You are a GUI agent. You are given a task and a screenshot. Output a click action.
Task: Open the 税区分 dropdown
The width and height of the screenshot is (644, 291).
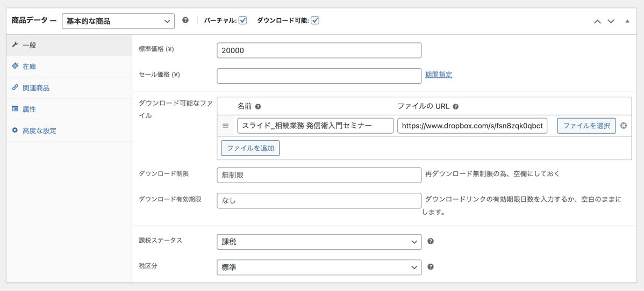319,267
